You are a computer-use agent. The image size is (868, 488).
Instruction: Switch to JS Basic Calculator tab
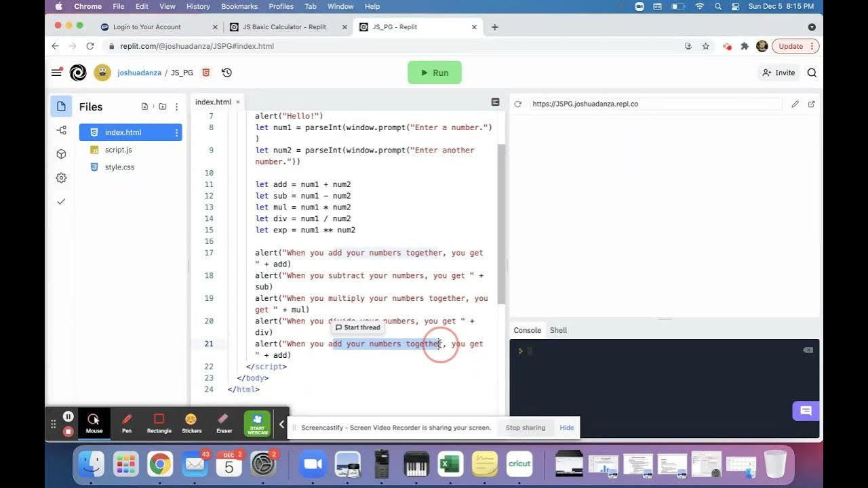pyautogui.click(x=284, y=27)
